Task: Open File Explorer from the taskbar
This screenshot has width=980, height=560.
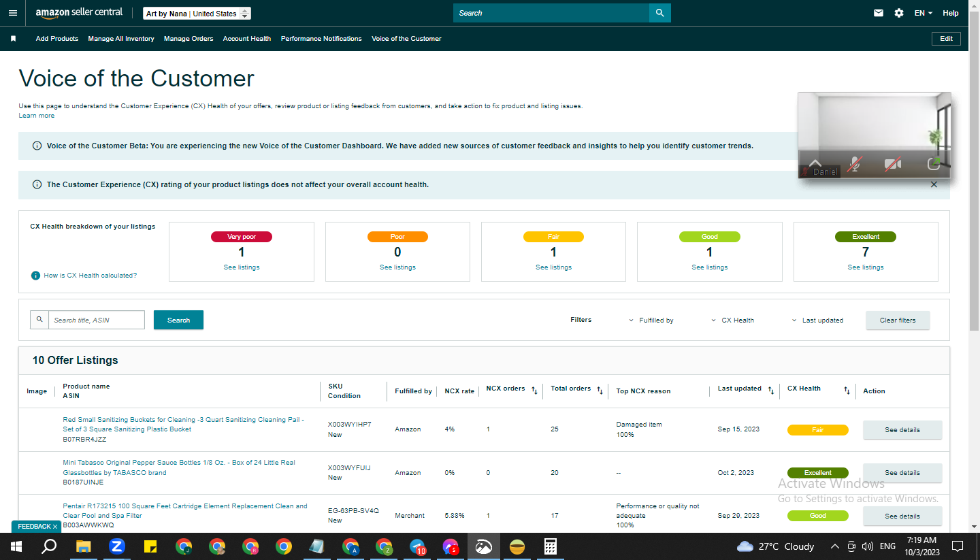Action: [x=83, y=546]
